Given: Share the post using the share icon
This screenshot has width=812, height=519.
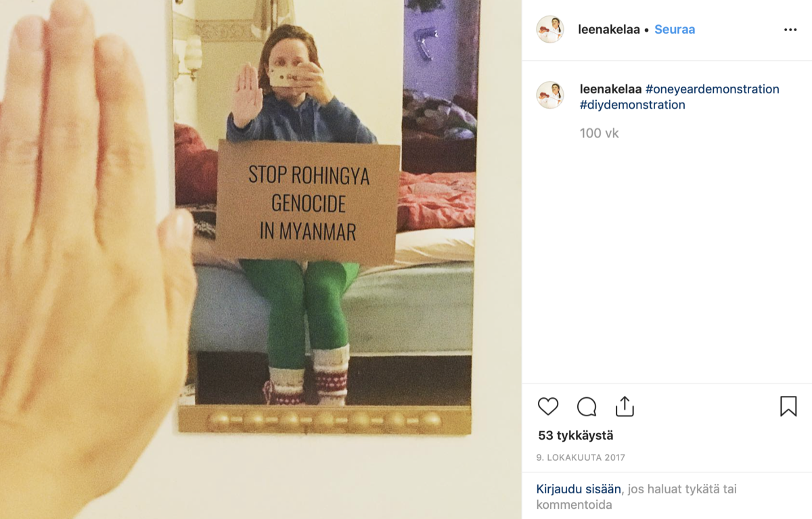Looking at the screenshot, I should [625, 406].
